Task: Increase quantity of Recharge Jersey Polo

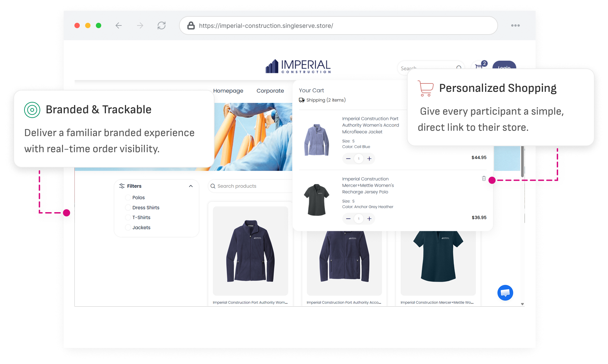Action: click(369, 219)
